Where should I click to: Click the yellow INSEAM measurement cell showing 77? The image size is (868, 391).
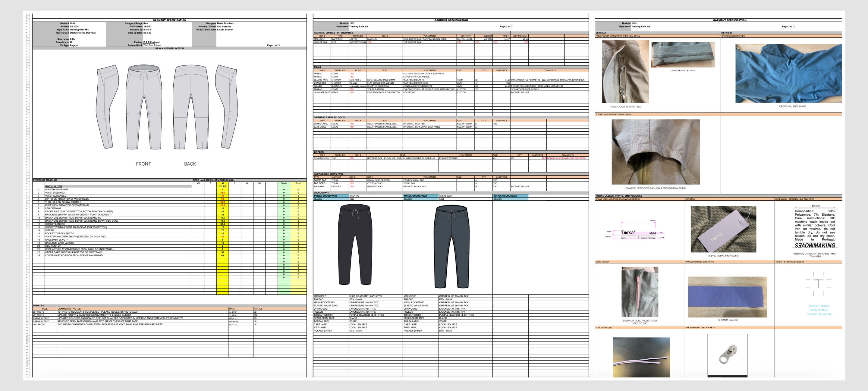tap(222, 230)
